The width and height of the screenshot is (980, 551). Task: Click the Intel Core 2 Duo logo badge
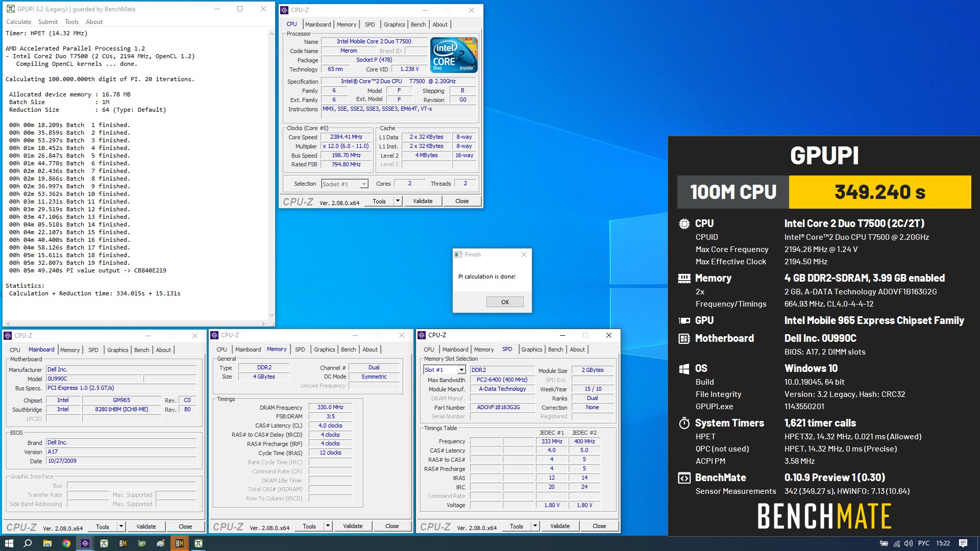[454, 55]
